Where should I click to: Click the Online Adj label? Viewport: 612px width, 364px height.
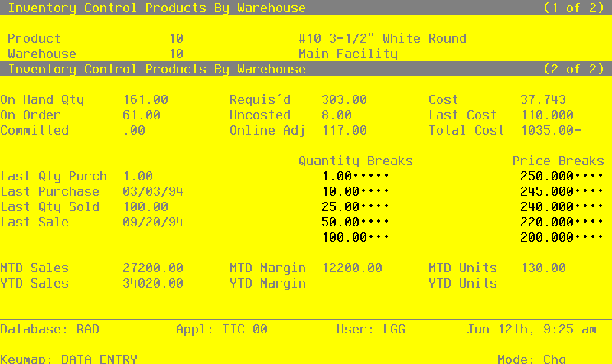pyautogui.click(x=268, y=130)
